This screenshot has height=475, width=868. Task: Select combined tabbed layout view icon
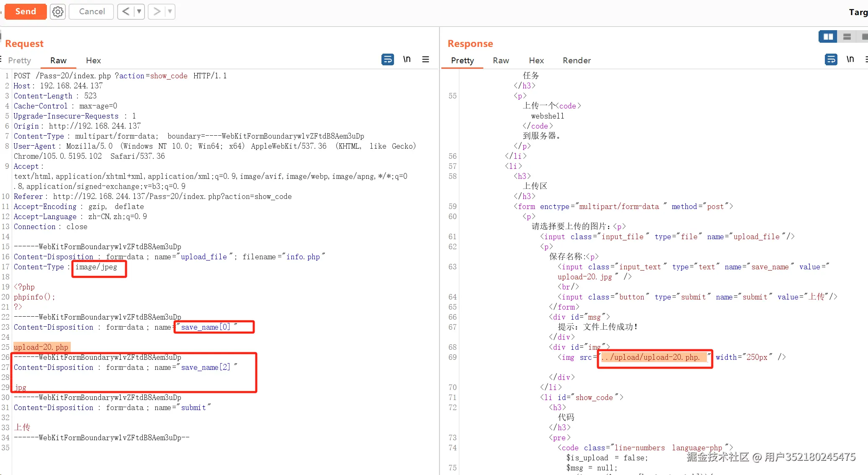[x=864, y=37]
